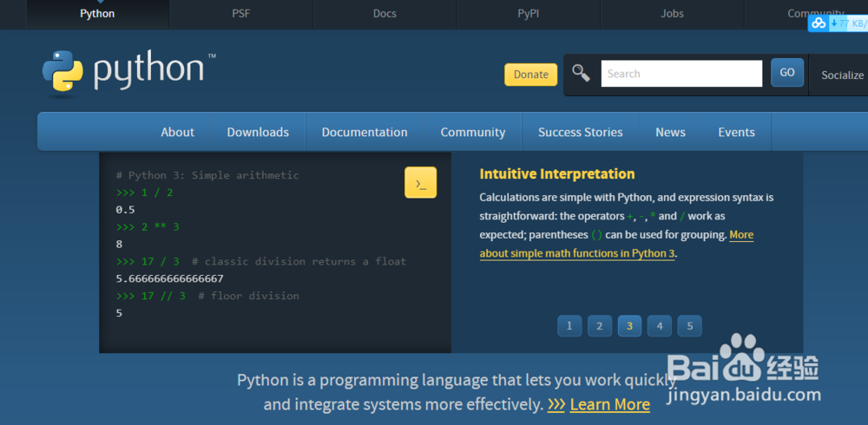Click code line '>>> 1 / 2'
This screenshot has height=425, width=868.
coord(144,193)
